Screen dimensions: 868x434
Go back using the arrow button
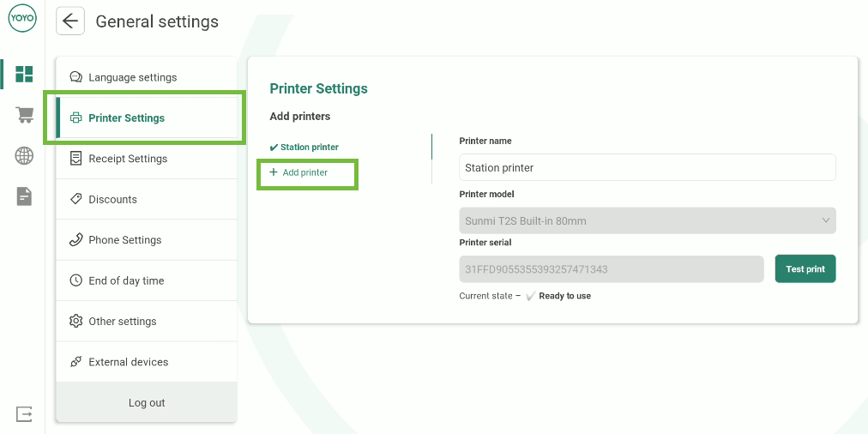tap(70, 21)
